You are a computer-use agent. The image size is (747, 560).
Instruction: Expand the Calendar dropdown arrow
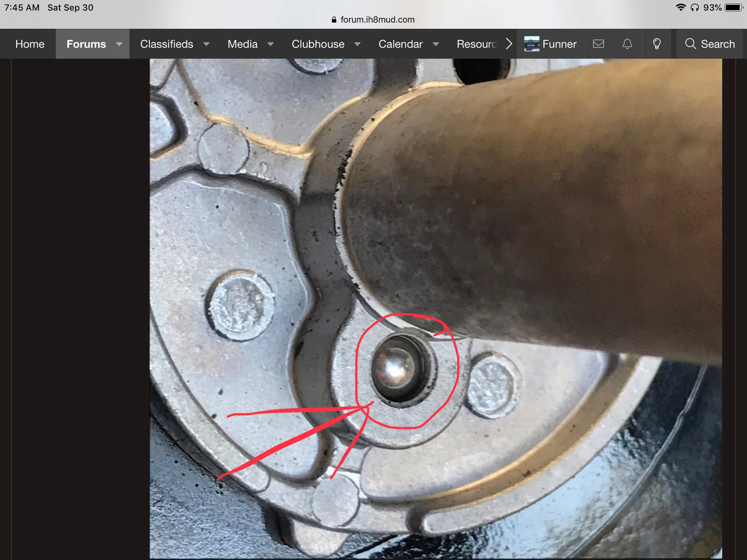(x=436, y=44)
